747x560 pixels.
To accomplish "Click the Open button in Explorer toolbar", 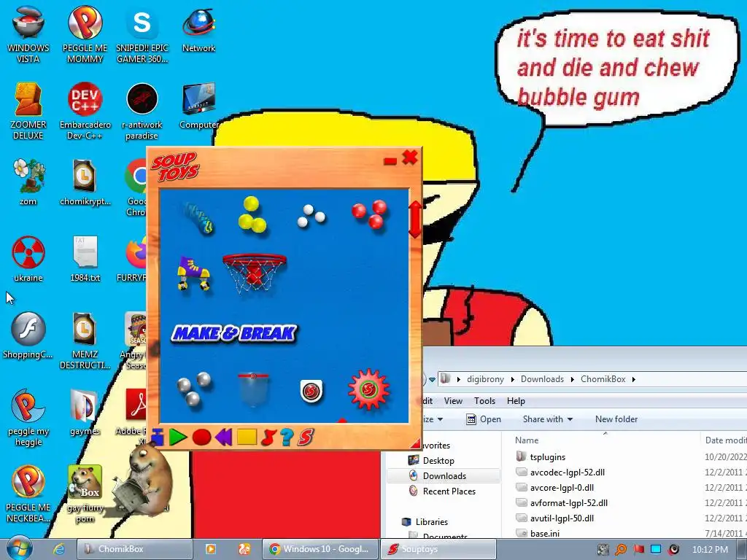I will [x=484, y=419].
